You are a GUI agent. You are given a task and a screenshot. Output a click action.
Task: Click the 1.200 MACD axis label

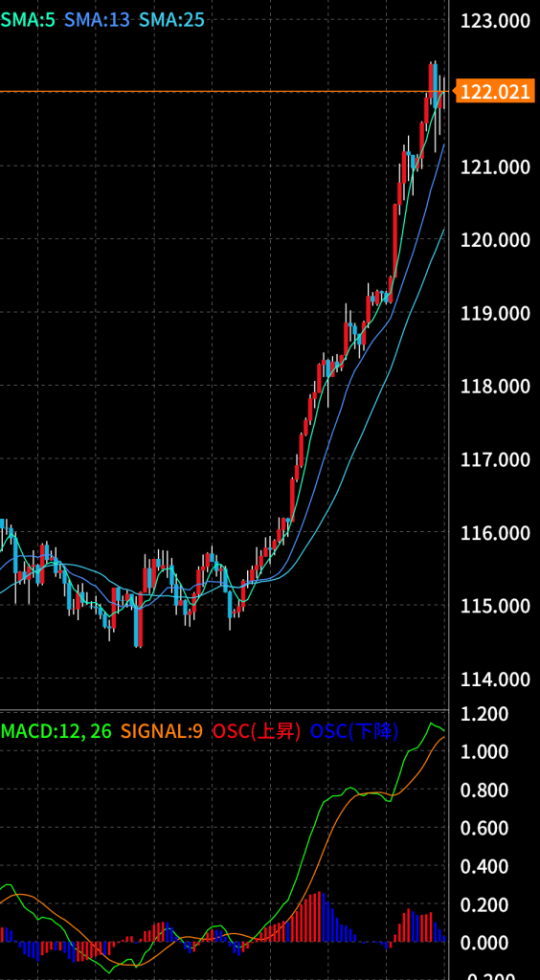pyautogui.click(x=484, y=714)
